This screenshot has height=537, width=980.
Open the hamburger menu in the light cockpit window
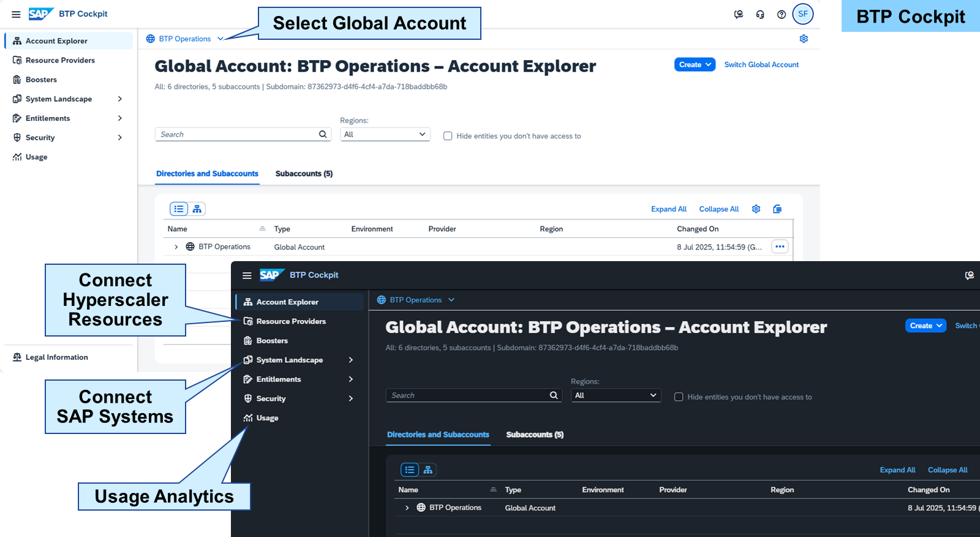(16, 14)
